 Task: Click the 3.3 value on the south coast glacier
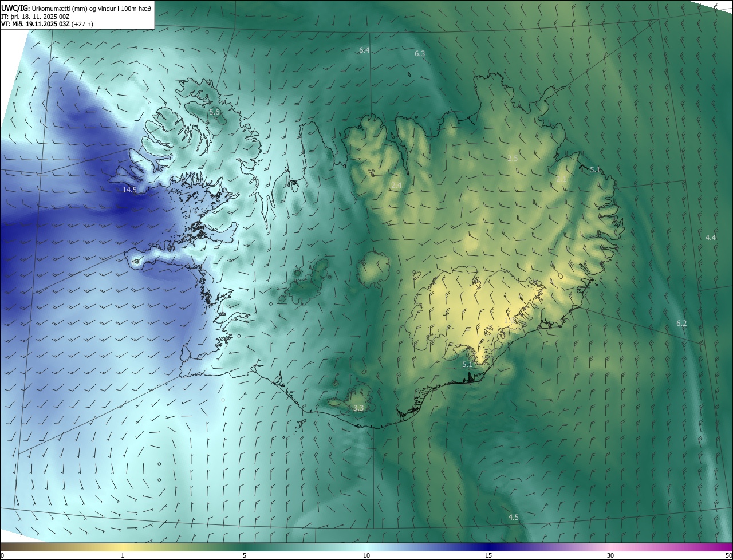358,408
